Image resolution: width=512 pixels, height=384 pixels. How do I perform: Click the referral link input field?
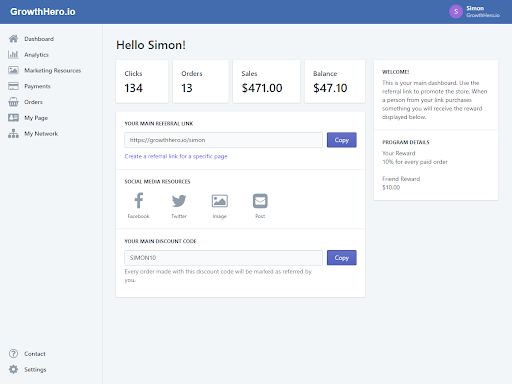(x=223, y=140)
